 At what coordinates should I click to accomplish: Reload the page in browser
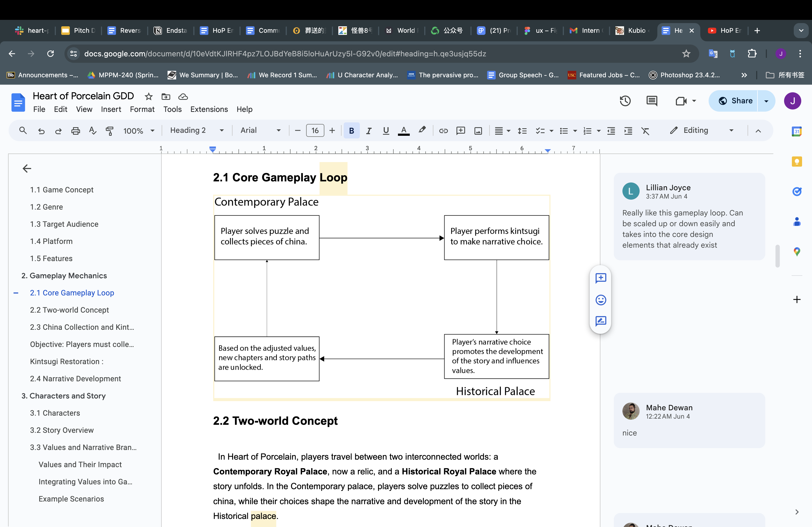click(x=50, y=53)
